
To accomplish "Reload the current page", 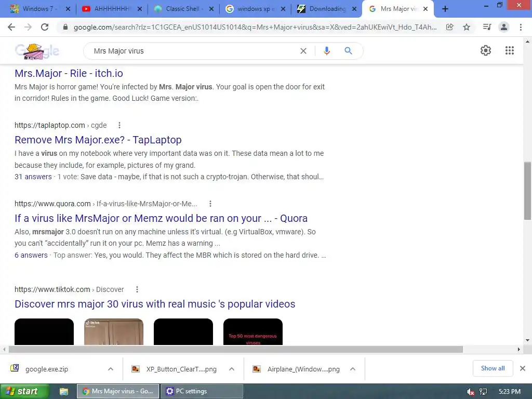I will (45, 27).
